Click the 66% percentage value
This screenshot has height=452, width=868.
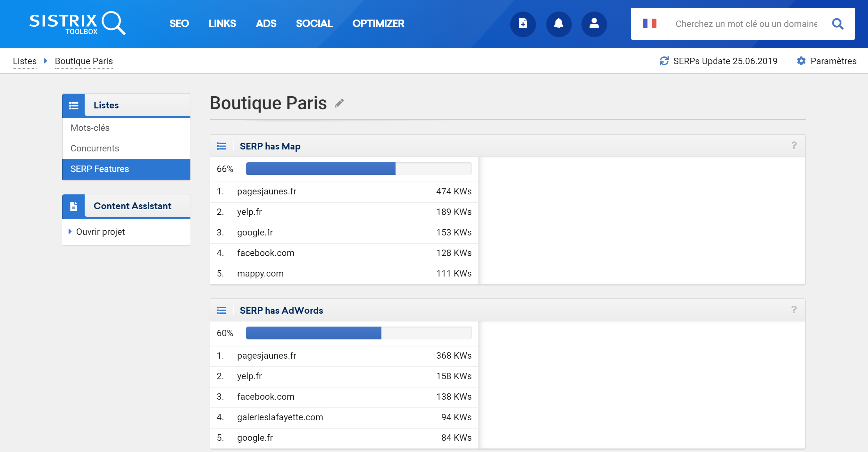[225, 169]
